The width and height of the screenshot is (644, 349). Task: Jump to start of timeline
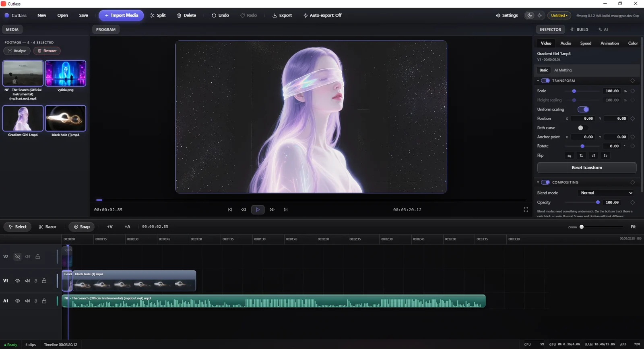[x=230, y=210]
